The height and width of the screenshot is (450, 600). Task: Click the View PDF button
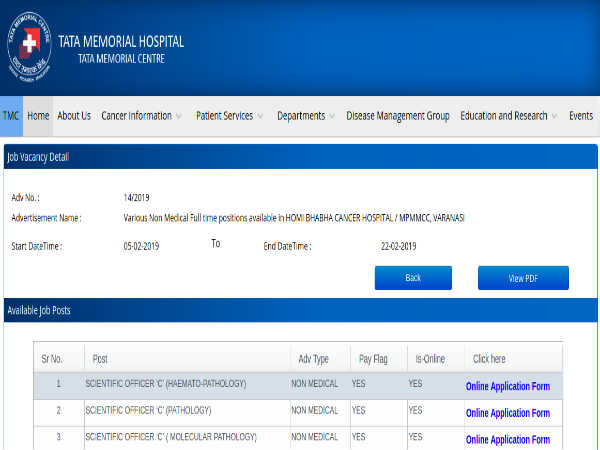(523, 278)
